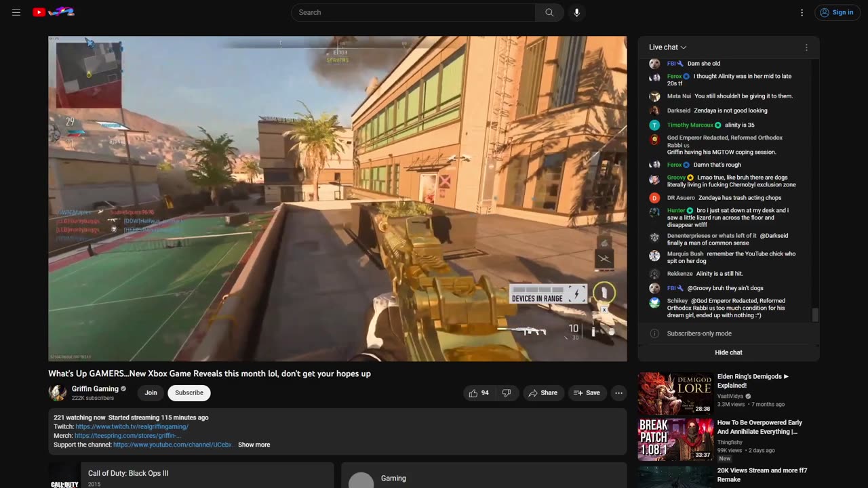
Task: Dislike the video with thumbs down
Action: pyautogui.click(x=507, y=393)
